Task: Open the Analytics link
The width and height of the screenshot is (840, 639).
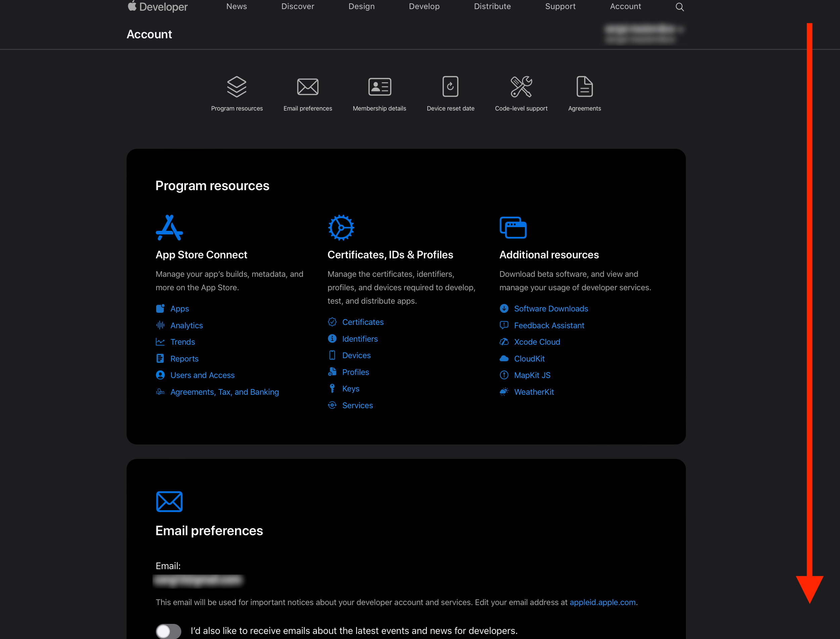Action: point(187,325)
